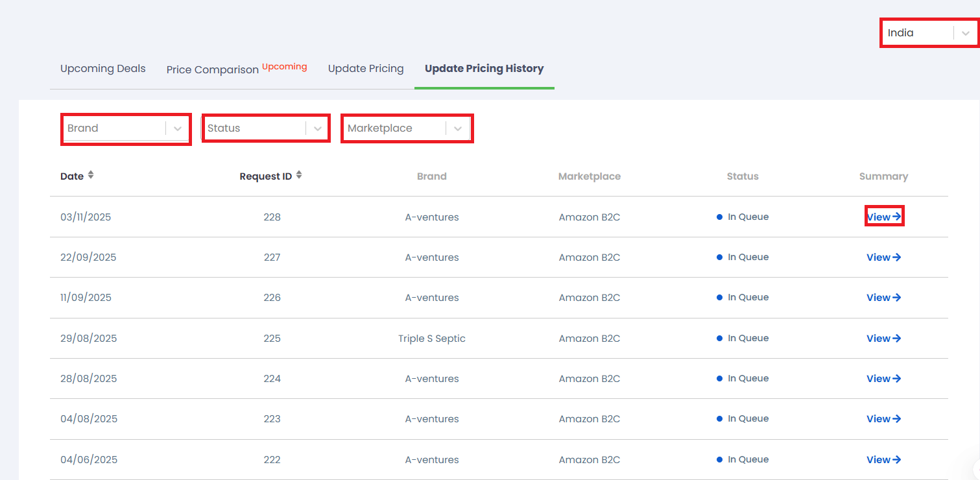Click the Date column header

pyautogui.click(x=72, y=176)
